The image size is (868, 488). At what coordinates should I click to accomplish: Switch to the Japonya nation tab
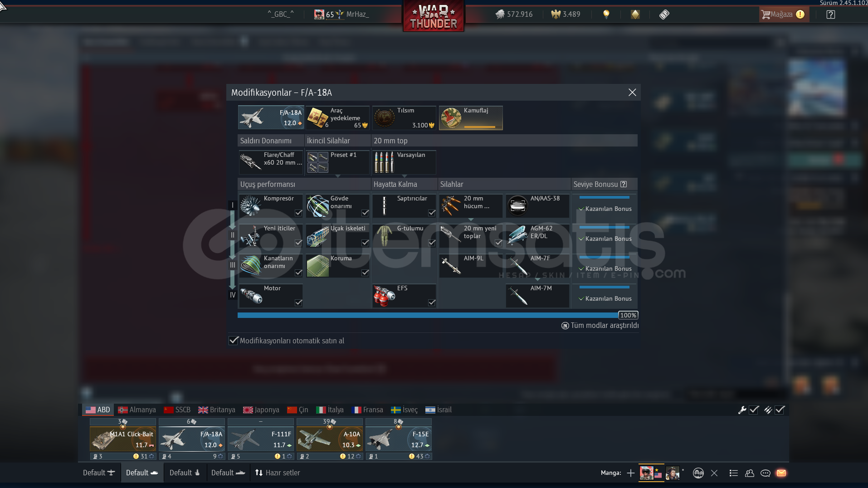point(261,410)
